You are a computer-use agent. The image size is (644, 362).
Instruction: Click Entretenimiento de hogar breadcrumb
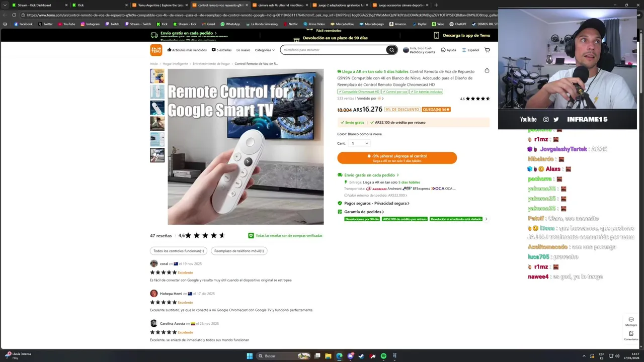point(211,64)
